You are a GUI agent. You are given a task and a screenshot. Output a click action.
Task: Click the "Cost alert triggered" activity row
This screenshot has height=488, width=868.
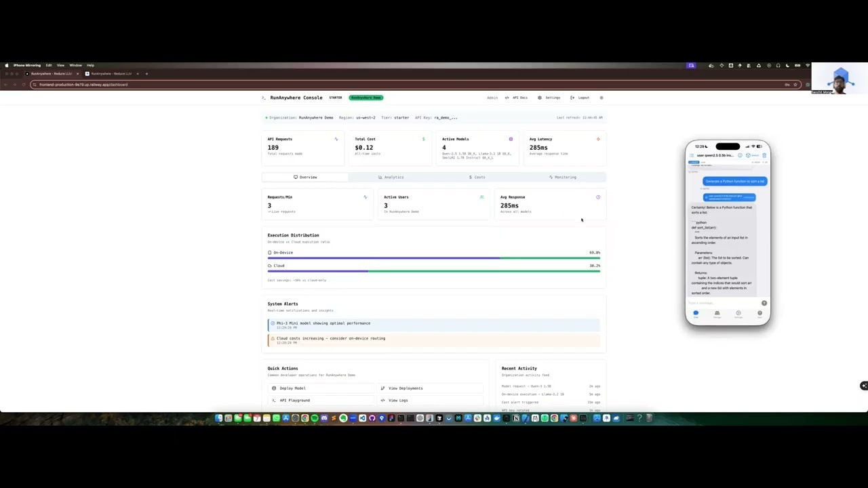tap(551, 403)
